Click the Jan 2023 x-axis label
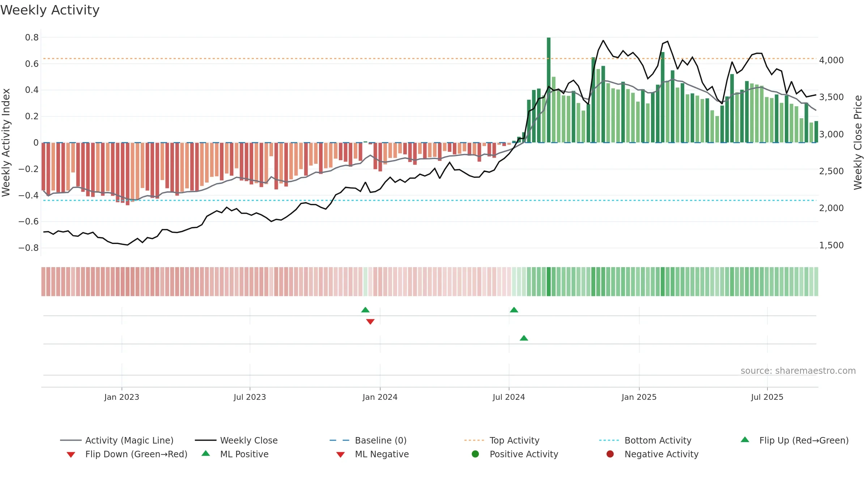The height and width of the screenshot is (488, 868). 122,397
